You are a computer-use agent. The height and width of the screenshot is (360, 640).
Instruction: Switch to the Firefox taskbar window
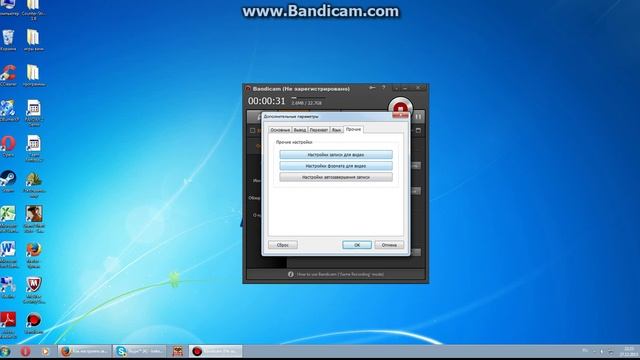[x=84, y=351]
